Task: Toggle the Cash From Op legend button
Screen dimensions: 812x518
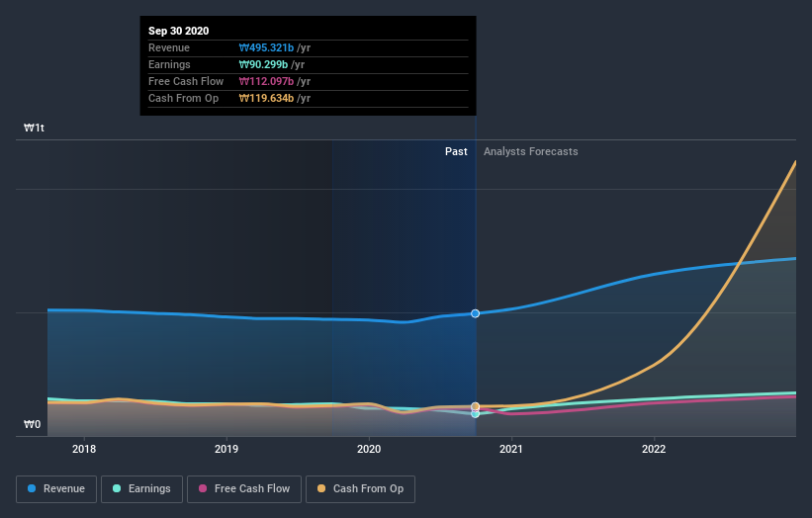Action: click(360, 489)
